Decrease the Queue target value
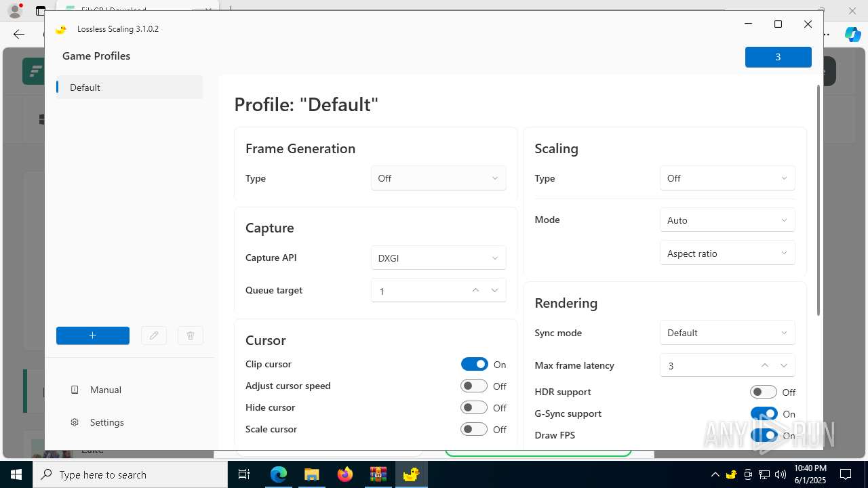The image size is (868, 488). [x=494, y=290]
